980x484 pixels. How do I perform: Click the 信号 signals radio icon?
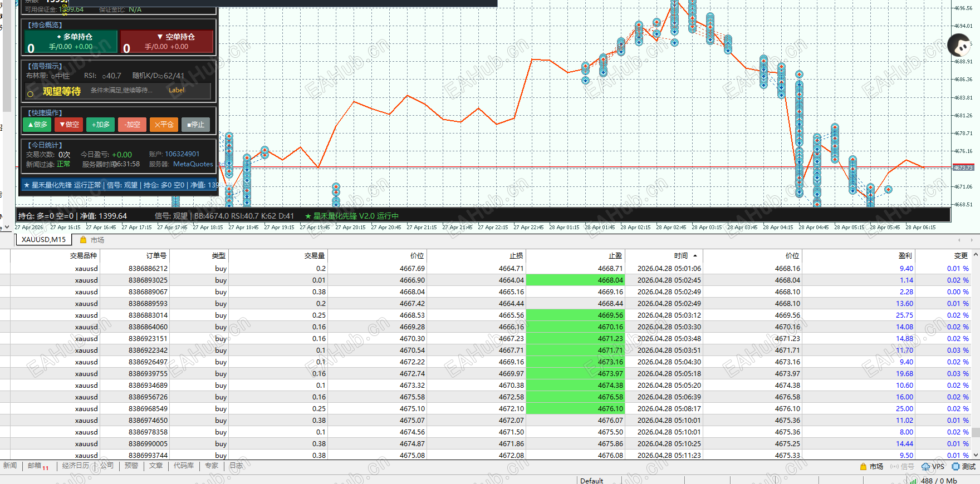[895, 467]
